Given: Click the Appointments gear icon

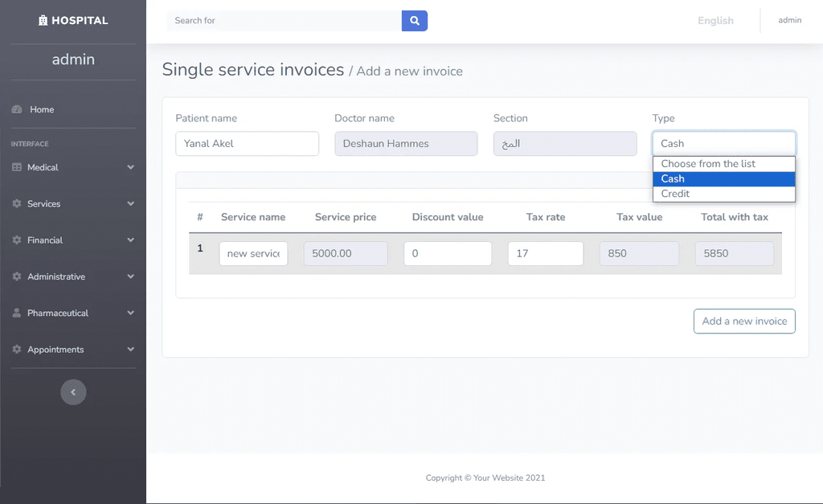Looking at the screenshot, I should tap(17, 349).
